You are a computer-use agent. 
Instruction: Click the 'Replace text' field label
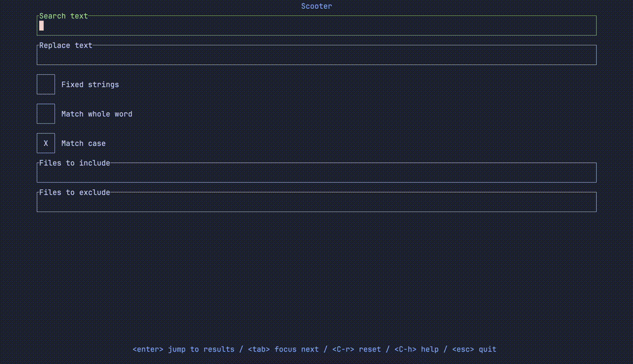tap(66, 45)
